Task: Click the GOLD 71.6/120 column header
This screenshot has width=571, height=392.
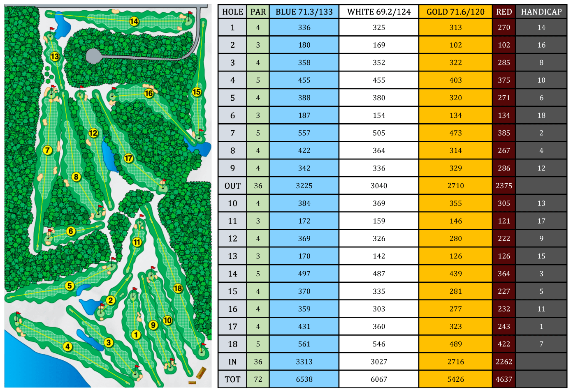Action: [x=456, y=12]
